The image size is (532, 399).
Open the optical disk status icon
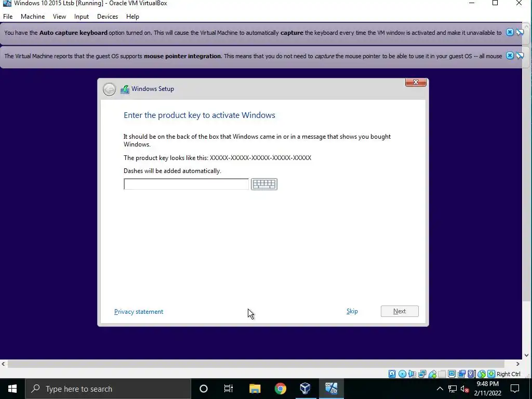point(402,374)
